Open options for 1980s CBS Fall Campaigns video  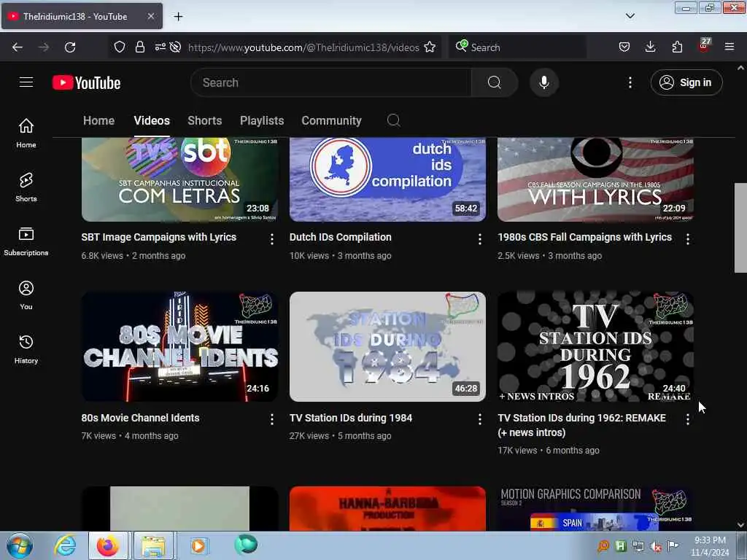[x=687, y=239]
